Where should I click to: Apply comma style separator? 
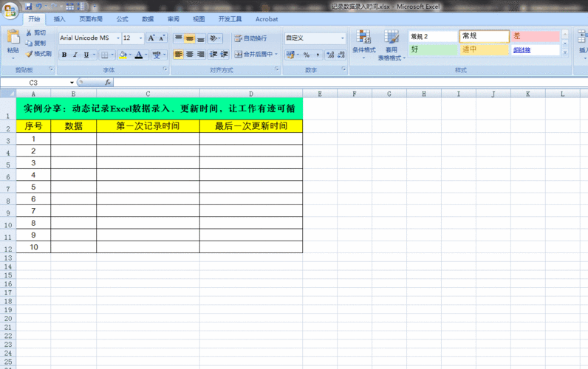pyautogui.click(x=318, y=55)
